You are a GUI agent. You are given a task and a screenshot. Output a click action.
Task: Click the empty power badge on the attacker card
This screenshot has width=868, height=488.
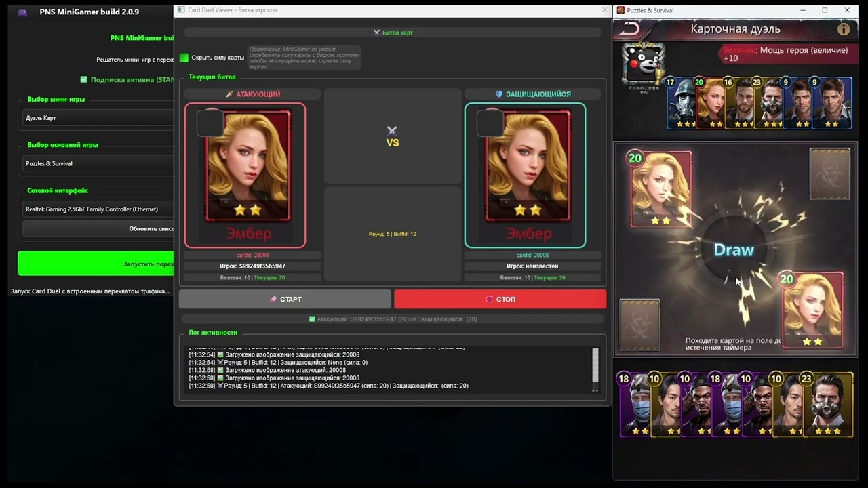tap(210, 123)
